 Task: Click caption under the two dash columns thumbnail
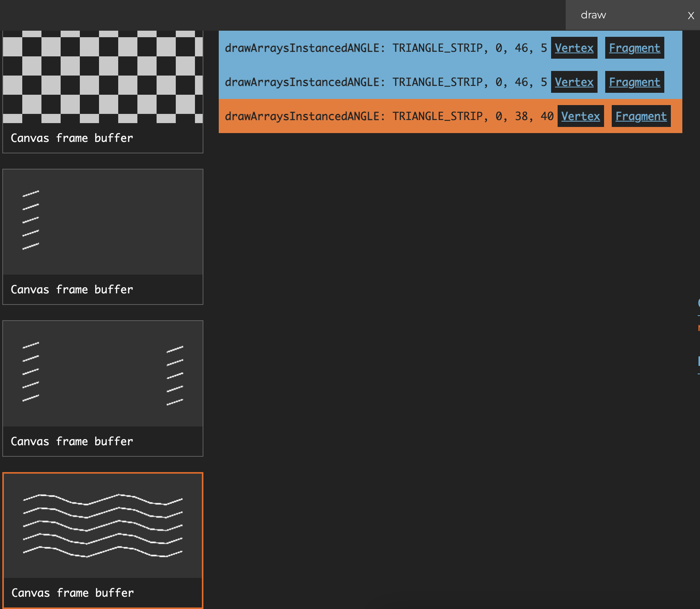tap(72, 441)
